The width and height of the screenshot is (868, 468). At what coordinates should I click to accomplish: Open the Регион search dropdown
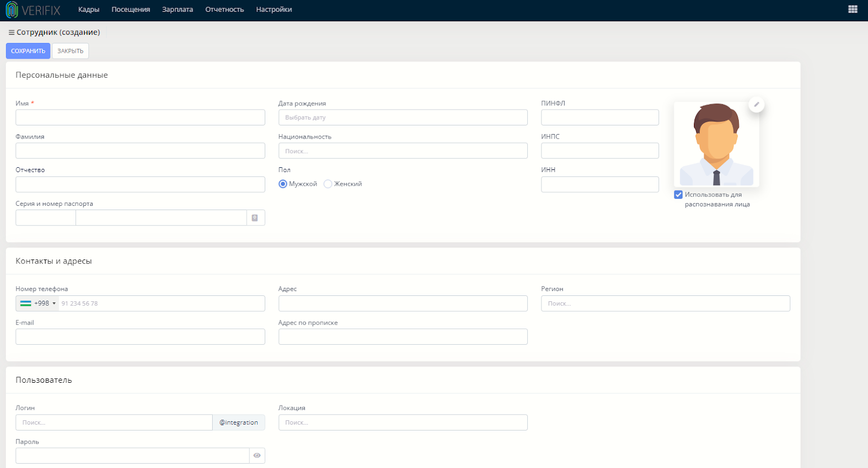pyautogui.click(x=666, y=303)
